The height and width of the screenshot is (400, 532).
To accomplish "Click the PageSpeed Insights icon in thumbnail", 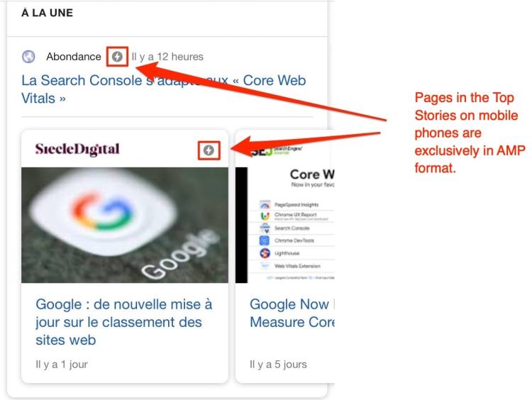I will coord(265,204).
